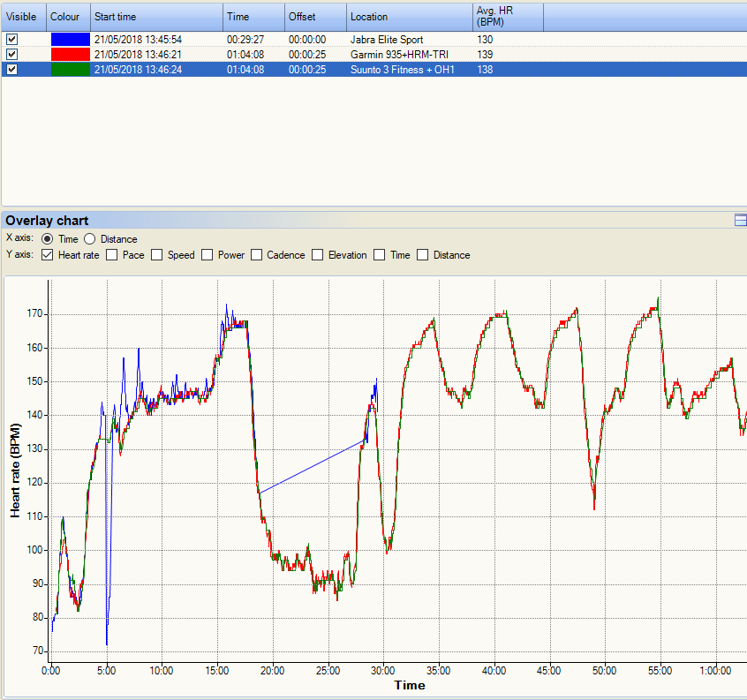
Task: Enable the Pace Y axis checkbox
Action: 112,255
